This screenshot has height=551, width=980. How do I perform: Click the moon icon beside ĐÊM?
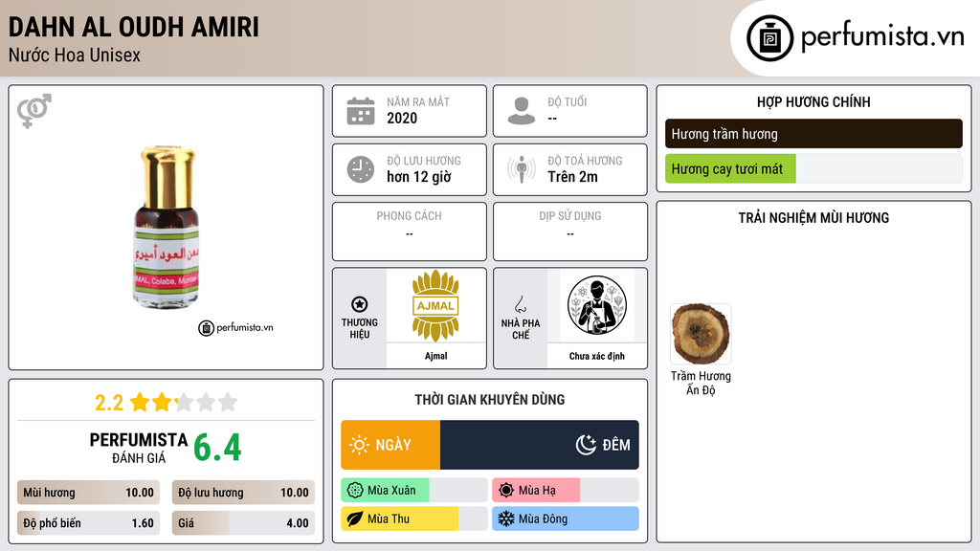pyautogui.click(x=586, y=445)
